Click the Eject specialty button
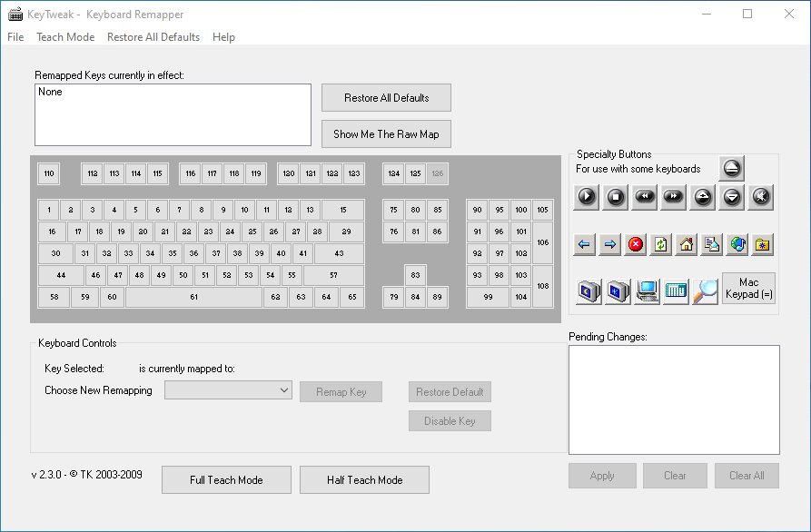The width and height of the screenshot is (811, 532). click(x=733, y=168)
